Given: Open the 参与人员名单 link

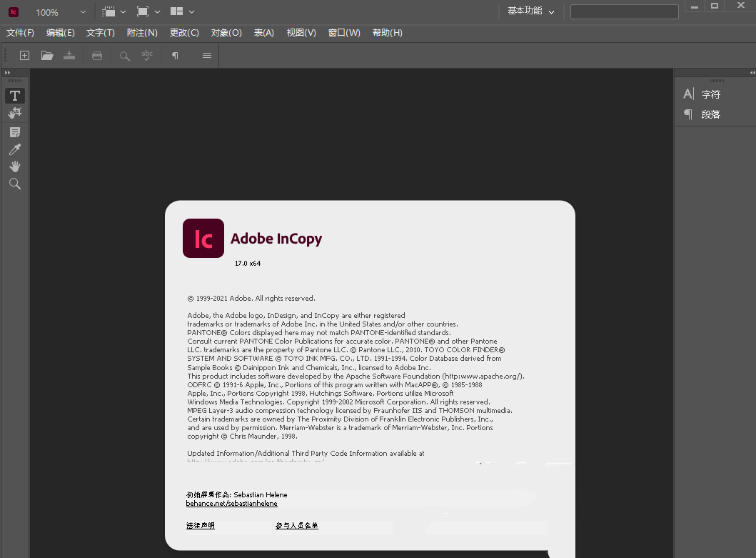Looking at the screenshot, I should click(x=296, y=526).
